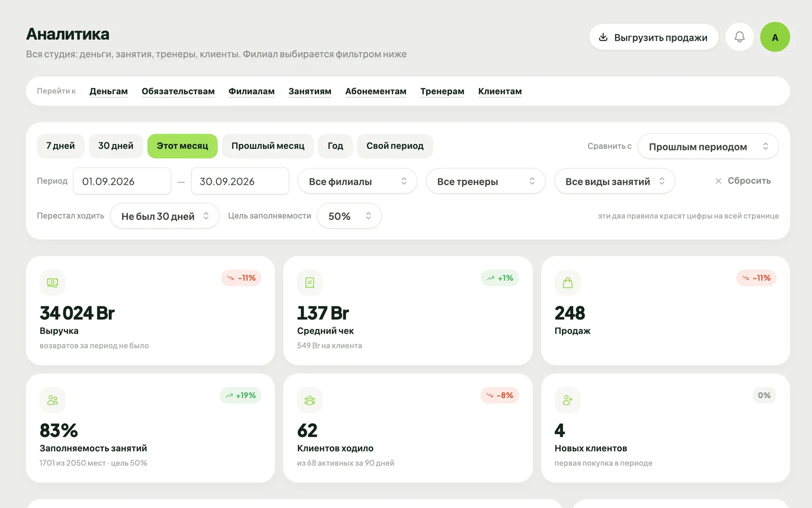Click the people icon on Заполняемость занятий card

pos(52,400)
